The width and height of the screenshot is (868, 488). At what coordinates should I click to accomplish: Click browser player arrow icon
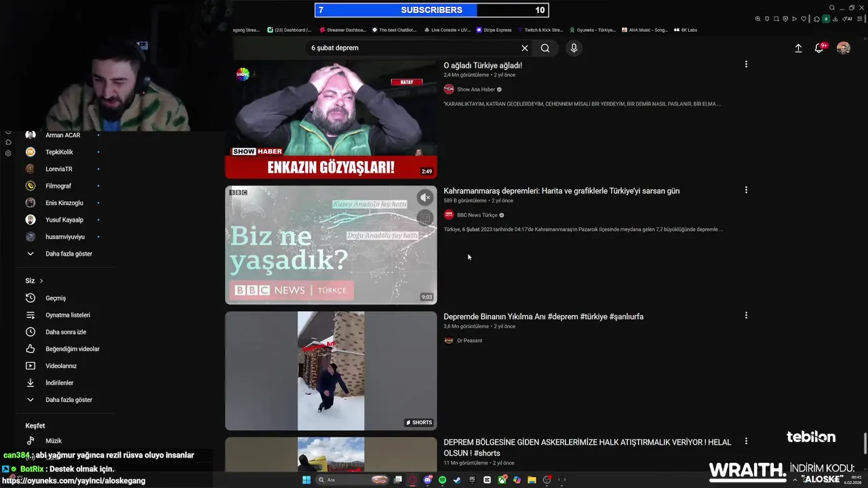(x=794, y=18)
